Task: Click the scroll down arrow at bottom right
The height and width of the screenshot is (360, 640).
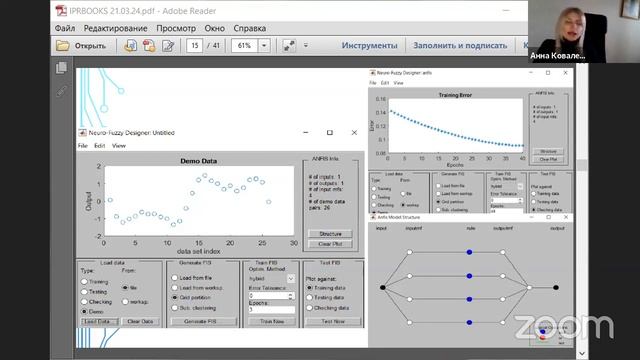Action: coord(582,353)
